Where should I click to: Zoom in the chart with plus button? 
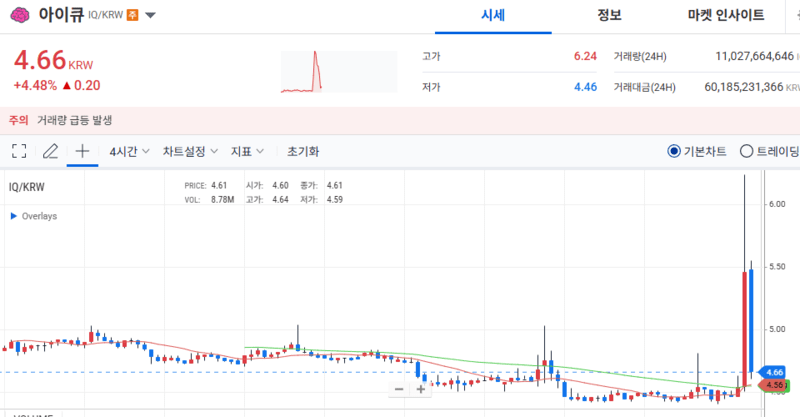tap(420, 389)
